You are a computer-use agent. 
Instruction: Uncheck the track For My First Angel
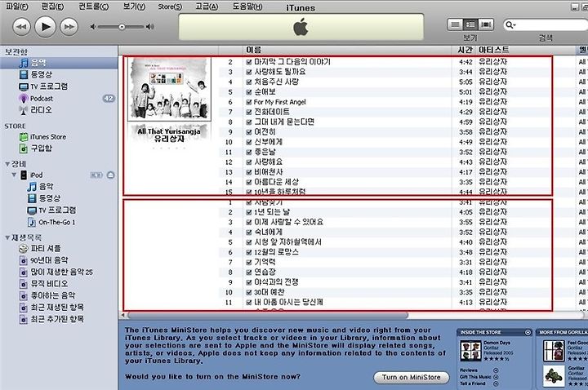[x=249, y=102]
